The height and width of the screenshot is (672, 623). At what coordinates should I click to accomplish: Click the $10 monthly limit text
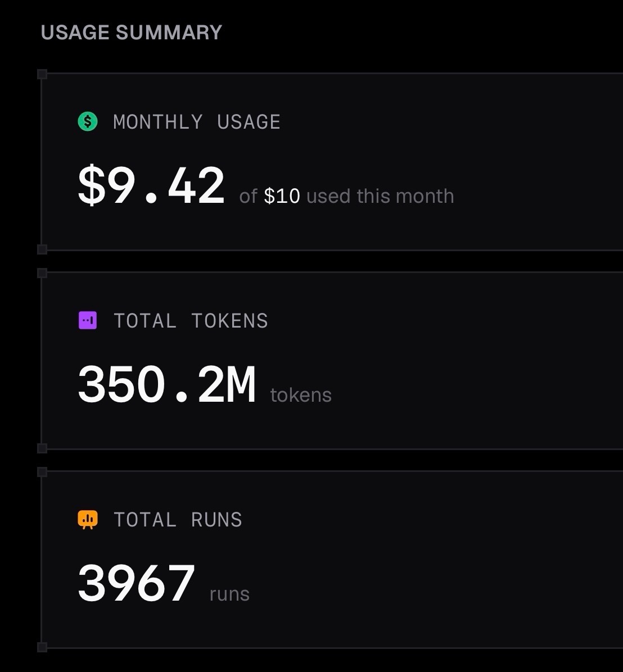(282, 196)
